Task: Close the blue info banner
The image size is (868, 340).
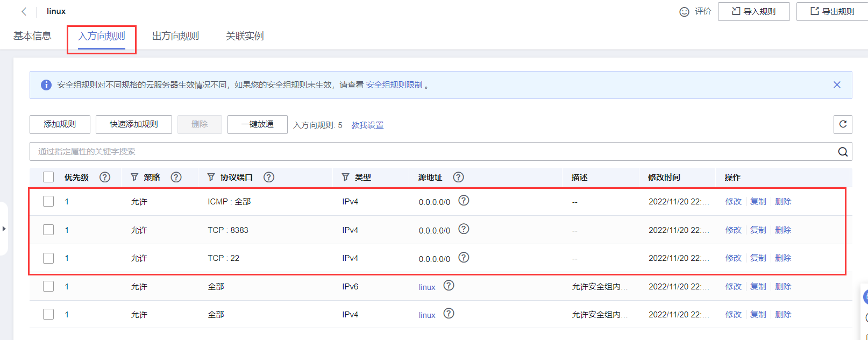Action: [837, 85]
